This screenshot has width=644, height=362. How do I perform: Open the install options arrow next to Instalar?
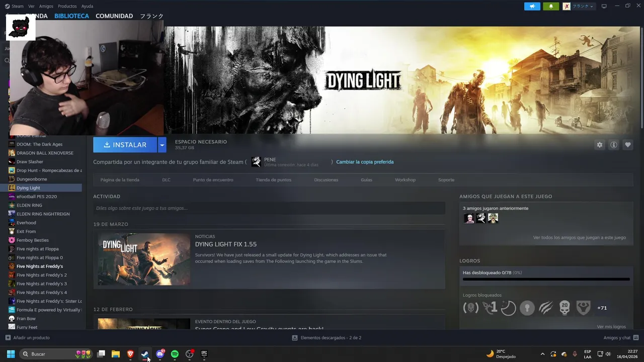[x=162, y=145]
